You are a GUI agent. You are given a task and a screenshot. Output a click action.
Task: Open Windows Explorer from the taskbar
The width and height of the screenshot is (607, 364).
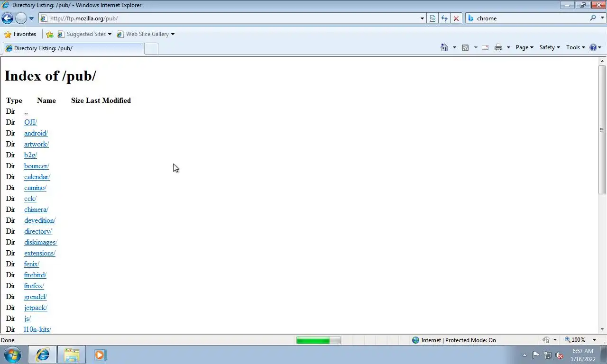(x=72, y=355)
